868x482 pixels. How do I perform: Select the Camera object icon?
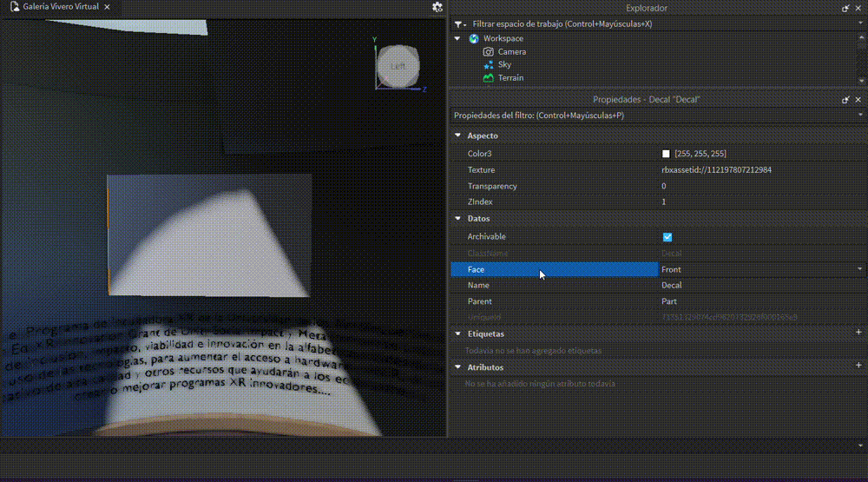(x=488, y=52)
